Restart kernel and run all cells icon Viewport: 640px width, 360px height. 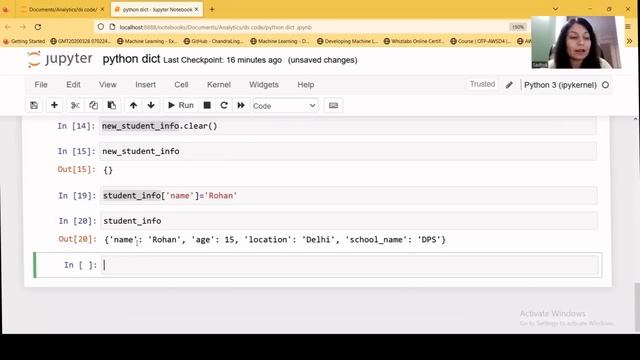(241, 105)
